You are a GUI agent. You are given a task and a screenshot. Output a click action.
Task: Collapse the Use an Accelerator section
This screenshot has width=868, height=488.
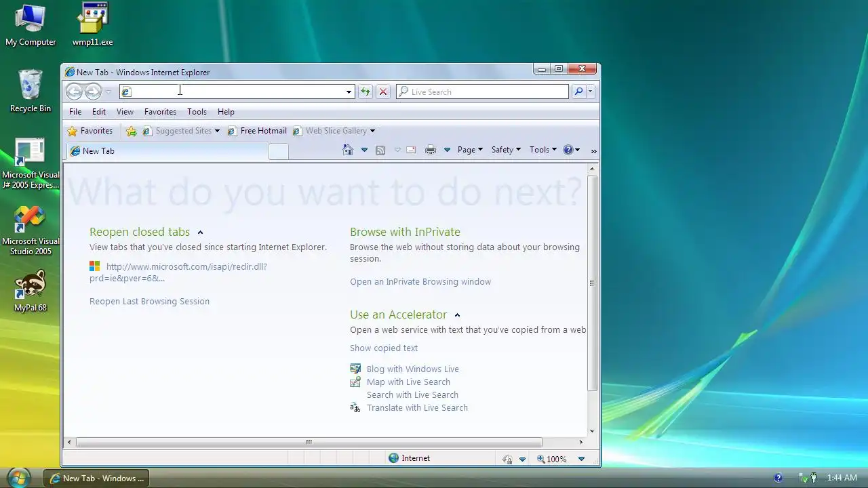(x=457, y=315)
